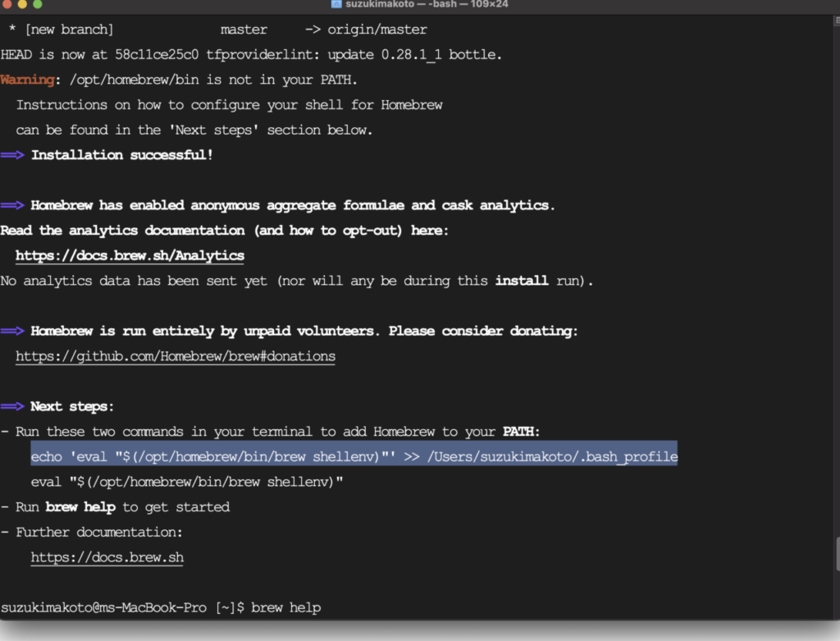Click the orange 'Warning' label
Image resolution: width=840 pixels, height=641 pixels.
pyautogui.click(x=27, y=80)
